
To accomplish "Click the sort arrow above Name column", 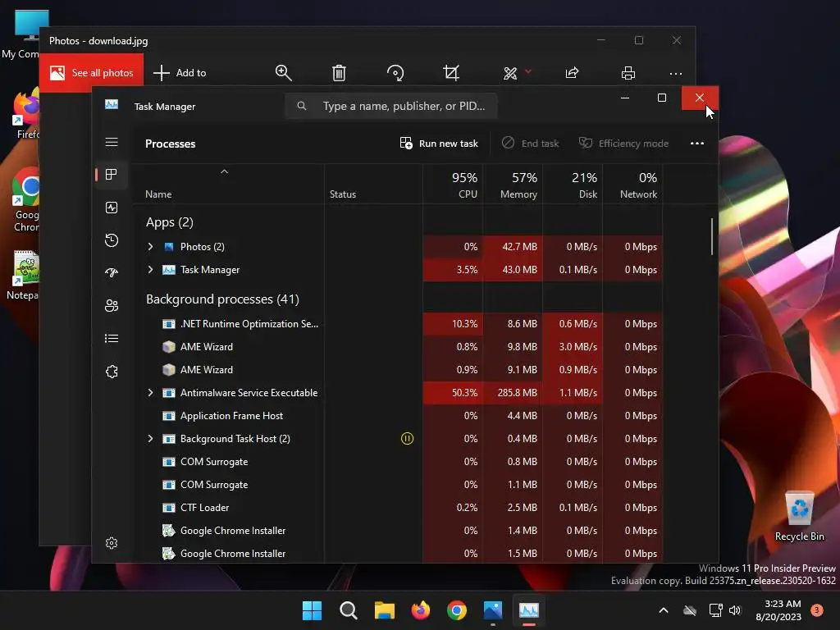I will 225,171.
